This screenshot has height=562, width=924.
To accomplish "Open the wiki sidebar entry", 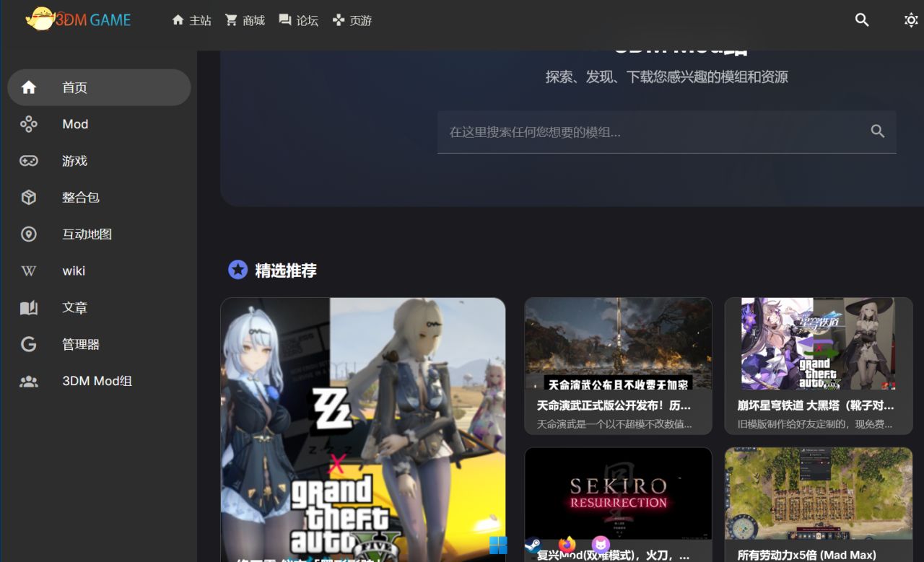I will pos(99,271).
